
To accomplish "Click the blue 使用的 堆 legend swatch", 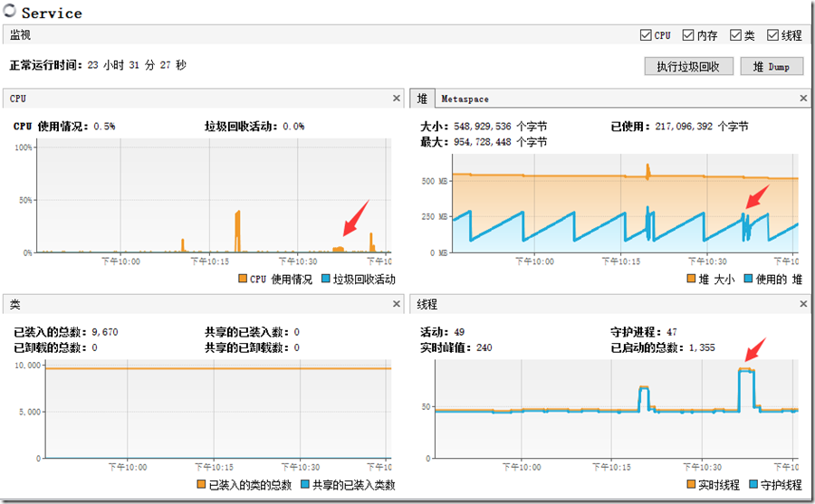I will [x=749, y=279].
